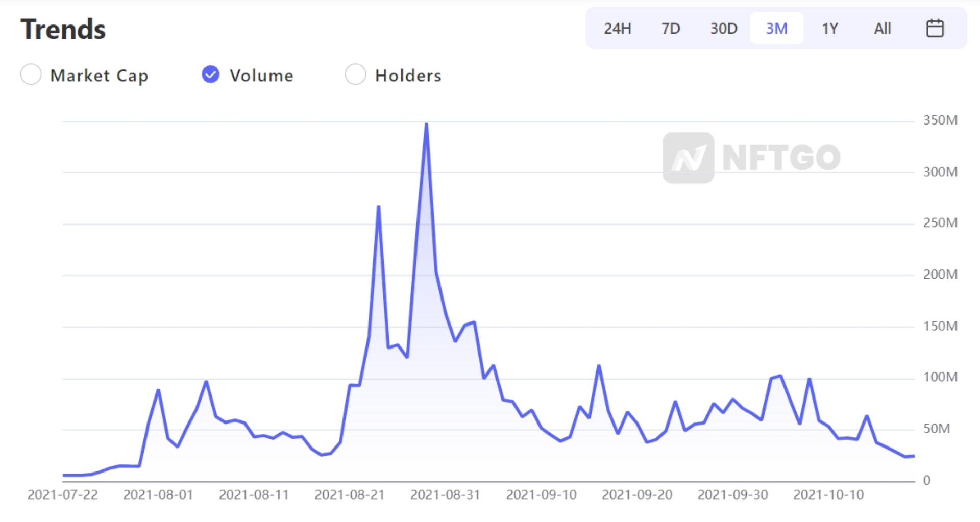Click the 2021-07-22 x-axis date label
Viewport: 980px width, 522px height.
pyautogui.click(x=62, y=494)
